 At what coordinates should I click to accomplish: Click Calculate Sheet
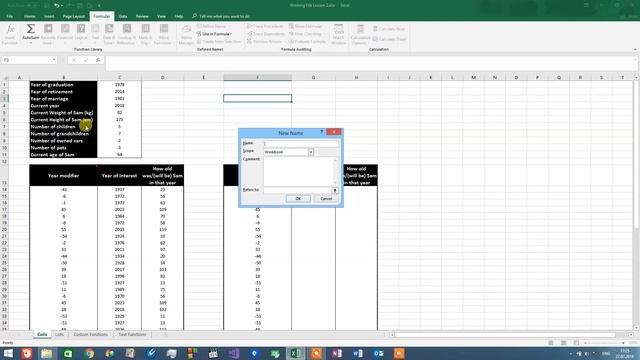pos(390,39)
